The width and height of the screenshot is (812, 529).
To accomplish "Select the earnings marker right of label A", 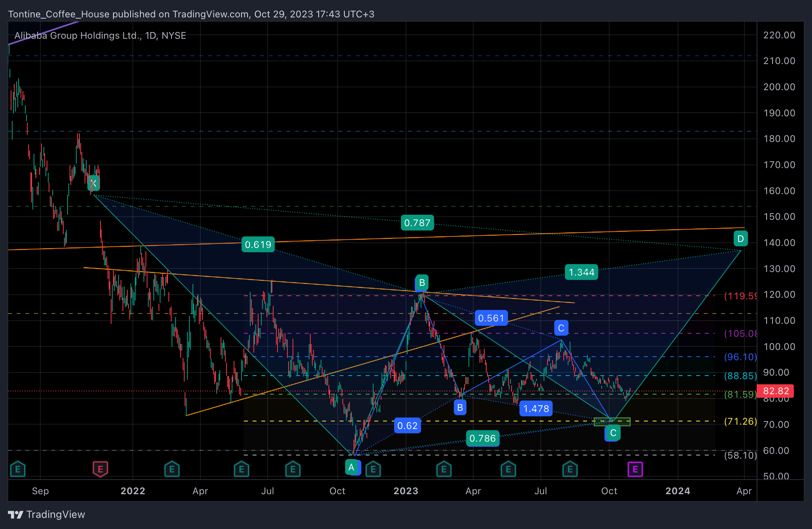I will (373, 469).
